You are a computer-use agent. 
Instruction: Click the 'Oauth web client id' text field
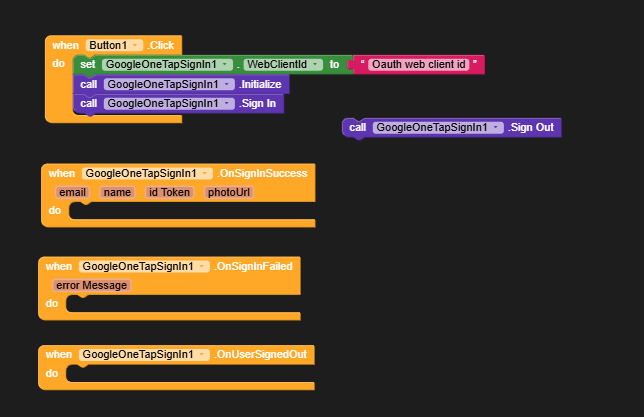coord(419,65)
